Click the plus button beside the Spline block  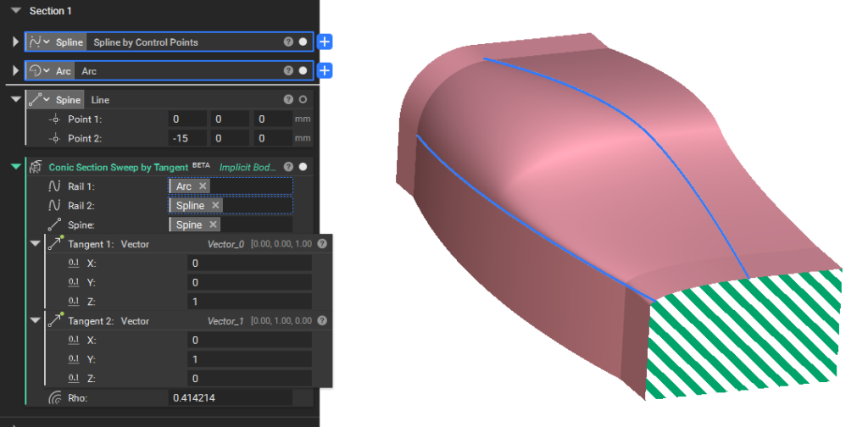[325, 42]
